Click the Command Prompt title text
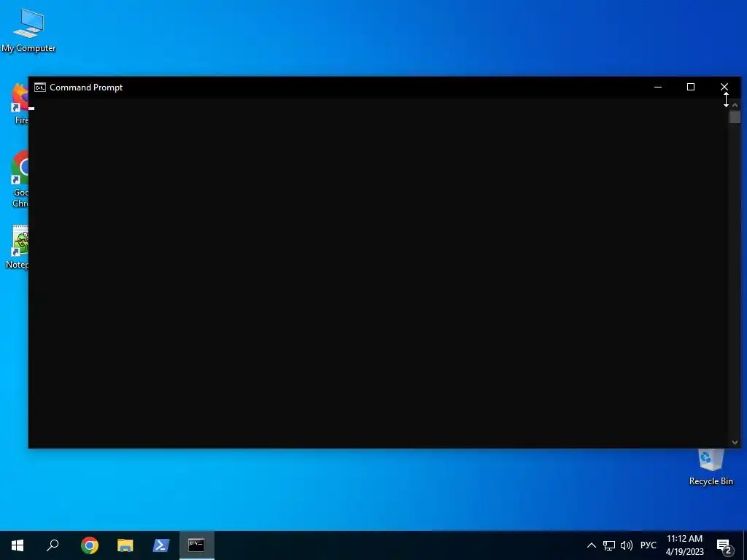747x560 pixels. click(86, 87)
